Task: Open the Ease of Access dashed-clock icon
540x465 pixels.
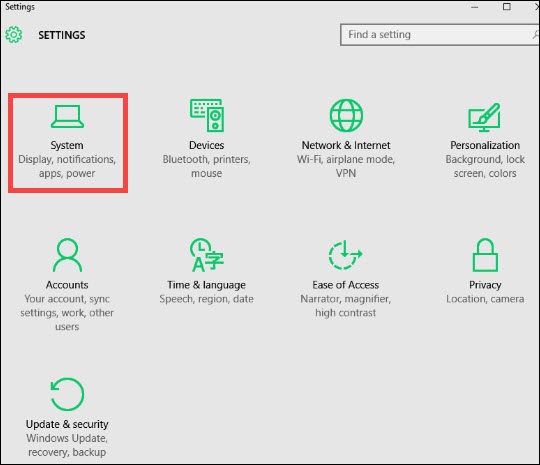Action: [345, 255]
